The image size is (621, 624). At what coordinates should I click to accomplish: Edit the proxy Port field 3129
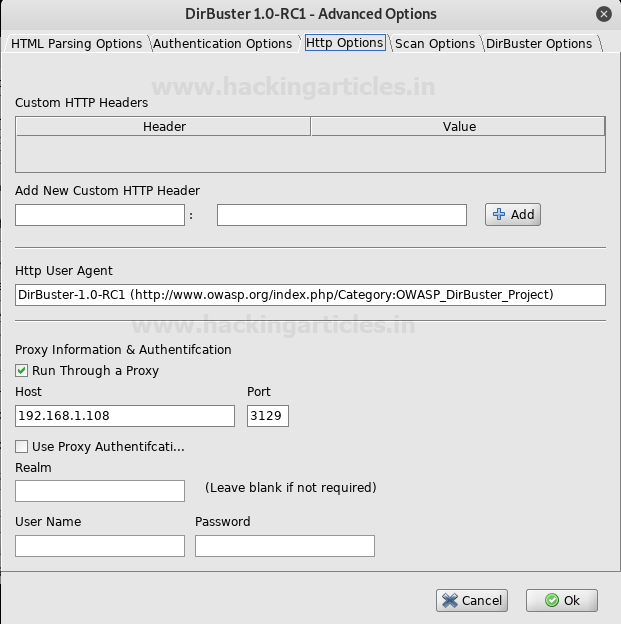(268, 416)
